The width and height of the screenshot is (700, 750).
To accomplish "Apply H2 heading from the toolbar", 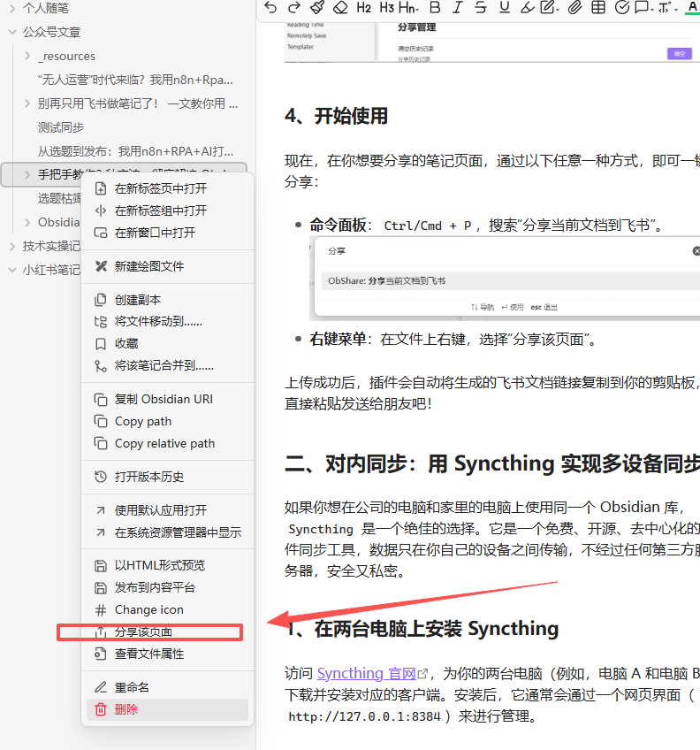I will [364, 8].
